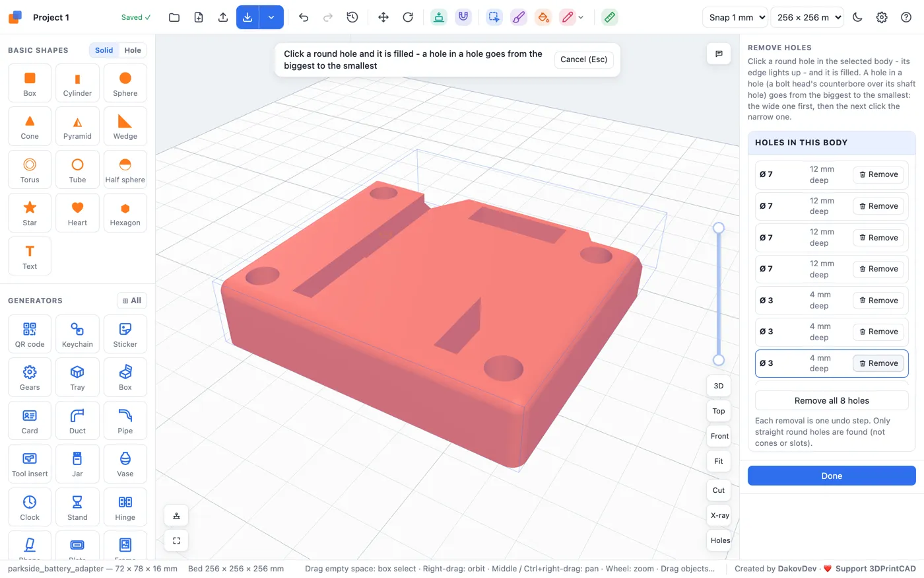The width and height of the screenshot is (924, 578).
Task: Expand the download options arrow
Action: [271, 17]
